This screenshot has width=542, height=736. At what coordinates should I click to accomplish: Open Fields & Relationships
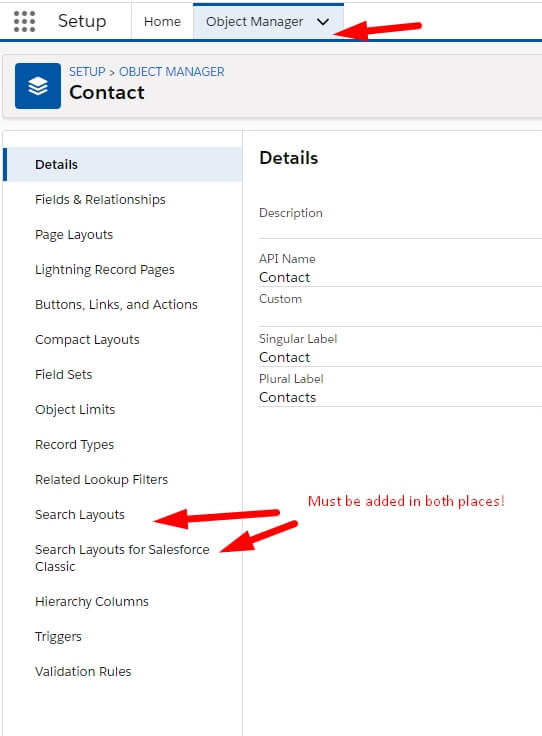pos(100,199)
